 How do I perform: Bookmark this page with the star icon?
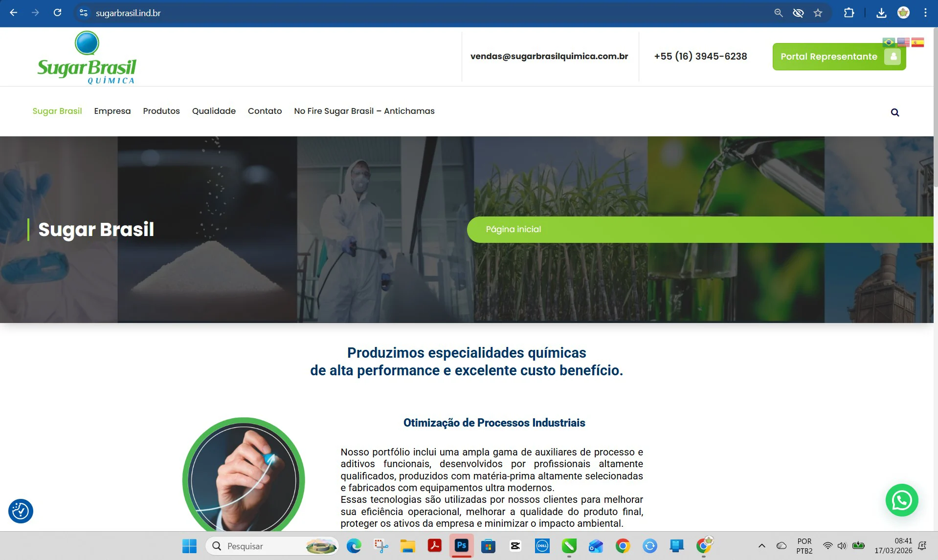click(818, 13)
